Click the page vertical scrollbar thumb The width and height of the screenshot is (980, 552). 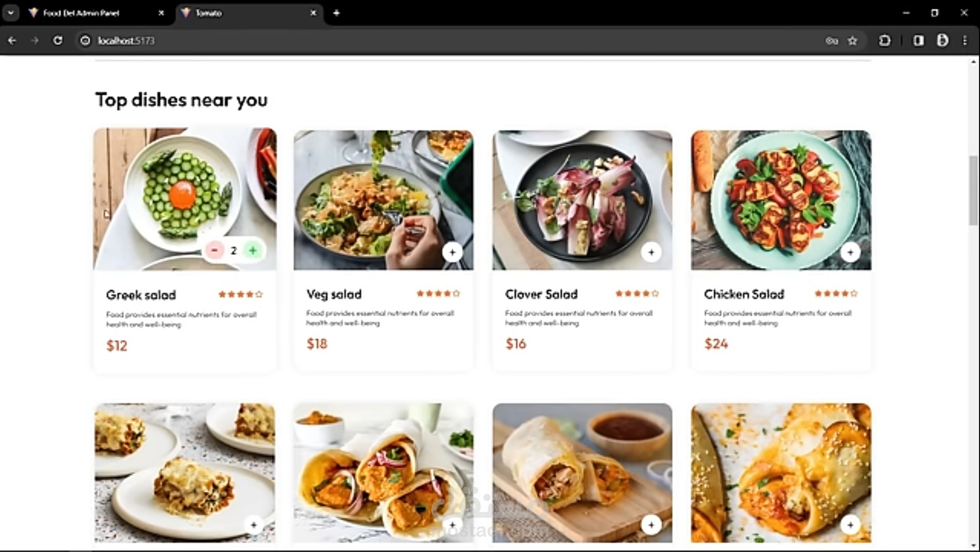(x=974, y=190)
